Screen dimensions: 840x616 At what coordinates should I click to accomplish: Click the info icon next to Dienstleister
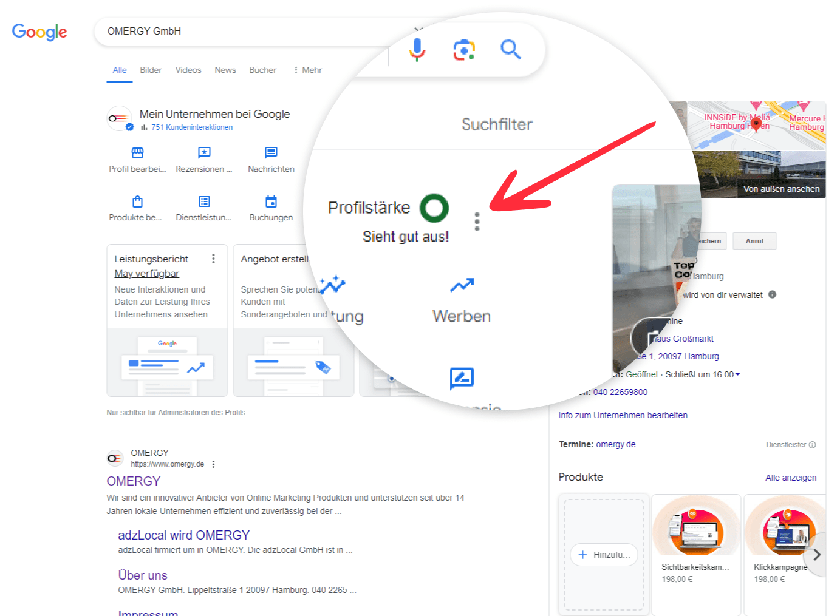812,445
